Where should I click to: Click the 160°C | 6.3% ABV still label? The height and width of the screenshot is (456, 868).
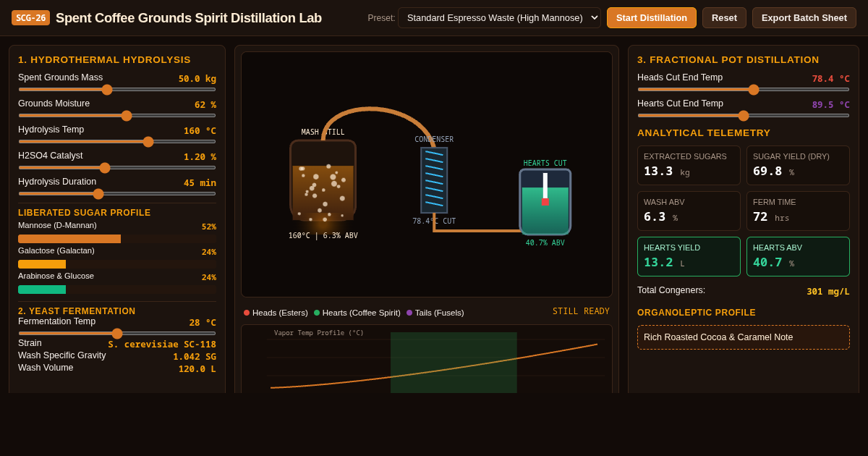click(x=323, y=236)
